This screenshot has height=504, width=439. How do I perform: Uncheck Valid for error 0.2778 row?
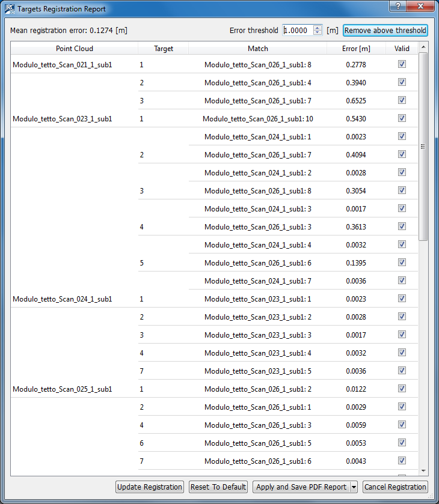[402, 64]
